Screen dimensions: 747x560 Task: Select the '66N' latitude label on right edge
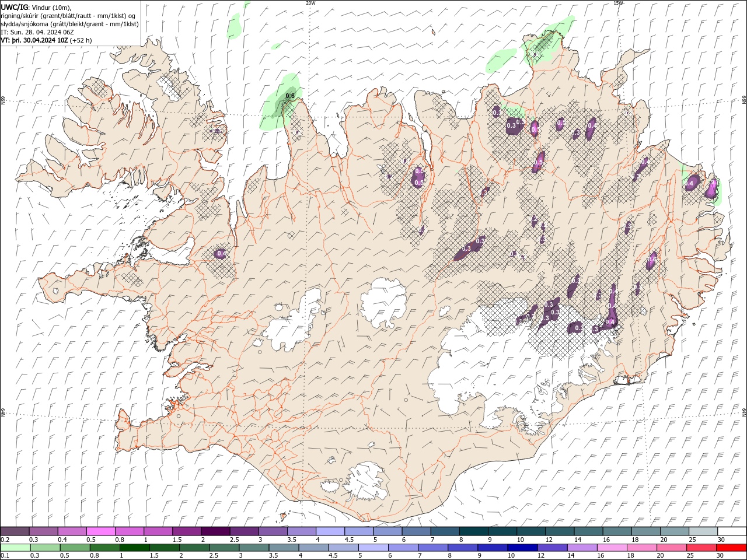[744, 100]
